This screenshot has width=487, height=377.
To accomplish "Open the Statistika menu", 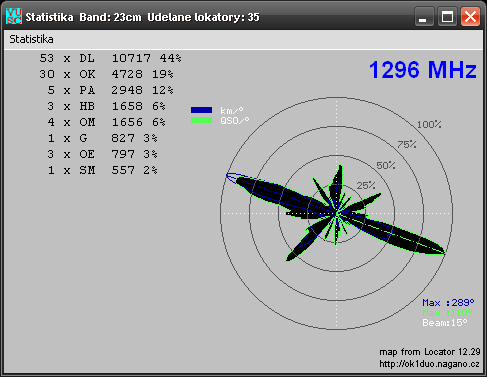I will click(x=31, y=39).
